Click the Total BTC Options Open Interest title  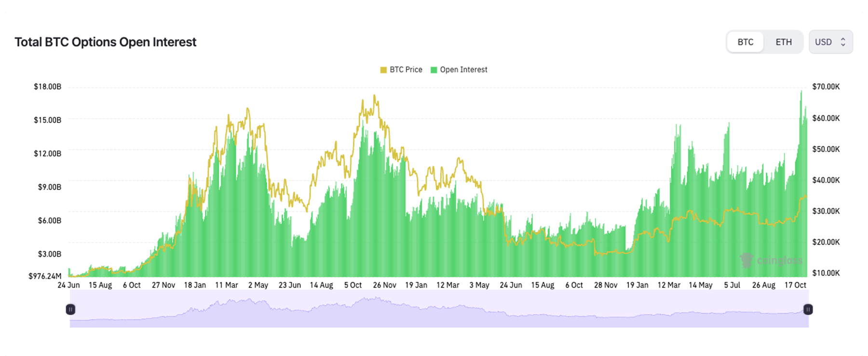(x=105, y=42)
